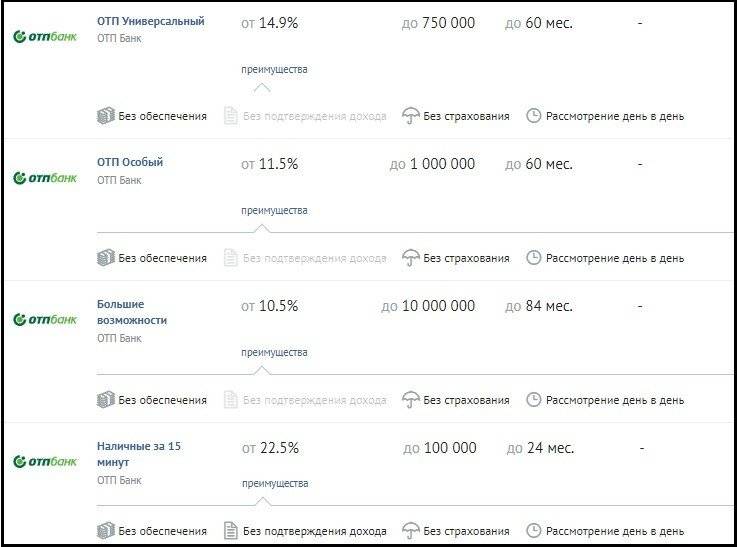Collapse преимущества under Наличные за 15 минут
The image size is (737, 547).
[x=275, y=484]
